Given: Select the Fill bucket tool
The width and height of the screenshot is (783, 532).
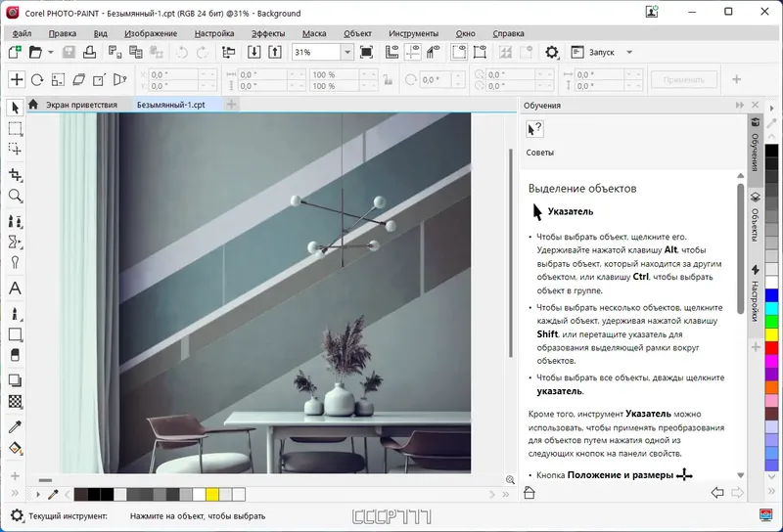Looking at the screenshot, I should click(15, 448).
